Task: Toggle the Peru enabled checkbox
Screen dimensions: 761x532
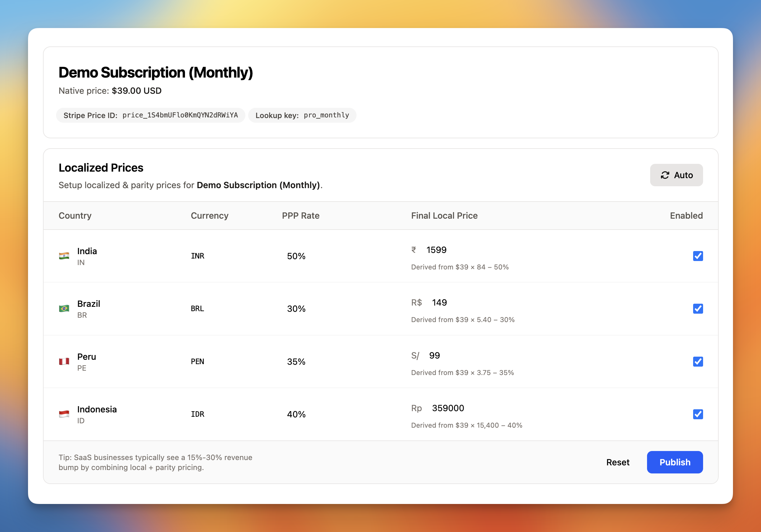Action: [698, 361]
